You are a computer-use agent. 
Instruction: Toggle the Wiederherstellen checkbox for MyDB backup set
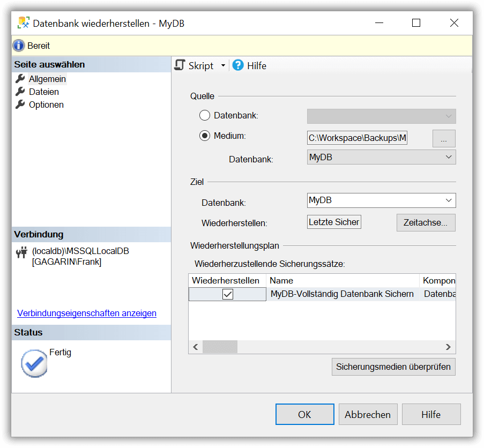[x=227, y=294]
